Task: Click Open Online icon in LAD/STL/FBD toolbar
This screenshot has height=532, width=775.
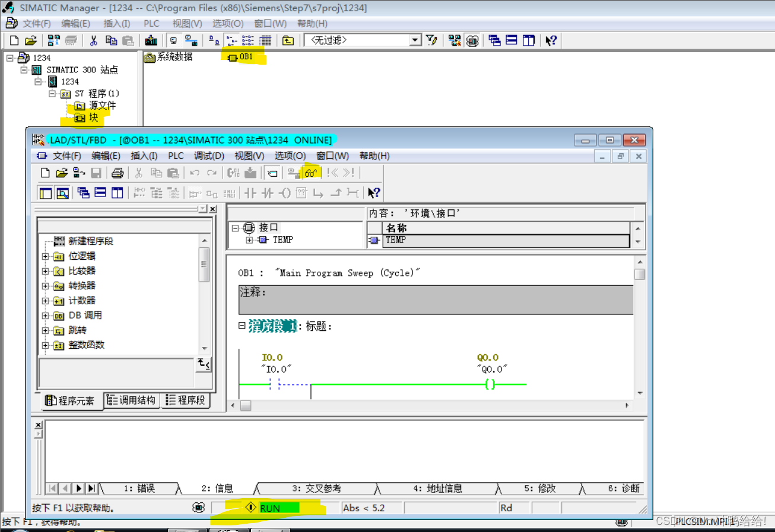Action: click(x=79, y=173)
